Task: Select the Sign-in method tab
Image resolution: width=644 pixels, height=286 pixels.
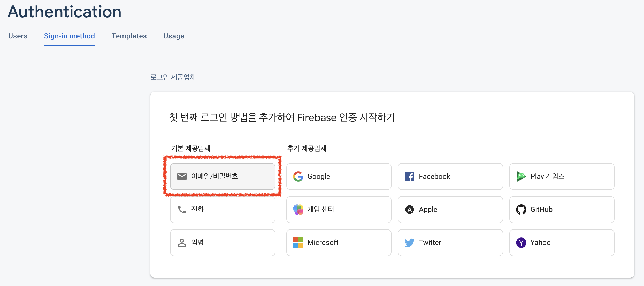Action: [x=69, y=36]
